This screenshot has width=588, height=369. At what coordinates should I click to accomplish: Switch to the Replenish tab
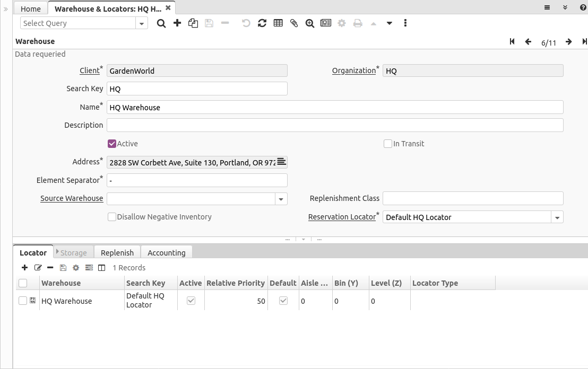pos(117,253)
